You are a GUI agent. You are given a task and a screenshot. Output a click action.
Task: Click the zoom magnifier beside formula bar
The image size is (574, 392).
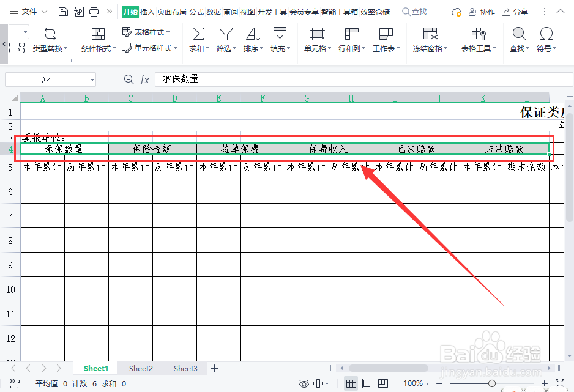pyautogui.click(x=129, y=80)
